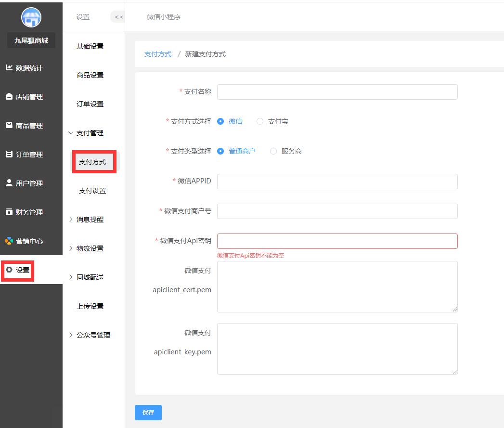
Task: Collapse the 支付管理 submenu chevron
Action: click(71, 133)
